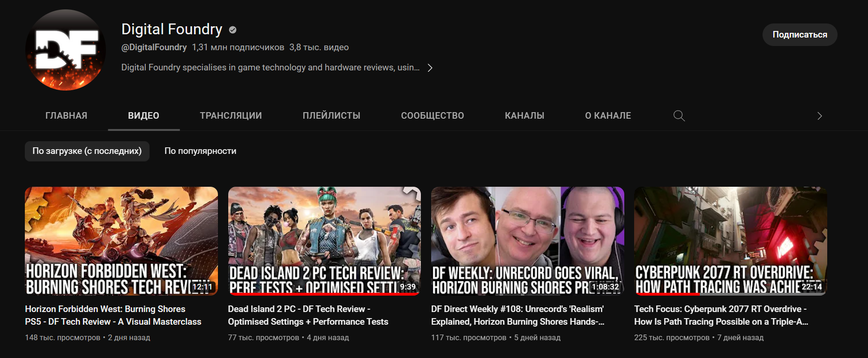The height and width of the screenshot is (358, 868).
Task: Click Tech Focus Cyberpunk 2077 title link
Action: pyautogui.click(x=721, y=315)
